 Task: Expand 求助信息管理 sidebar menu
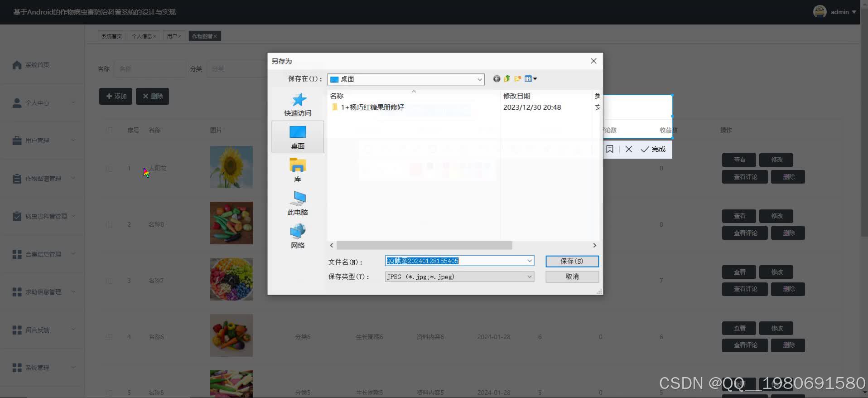click(42, 292)
